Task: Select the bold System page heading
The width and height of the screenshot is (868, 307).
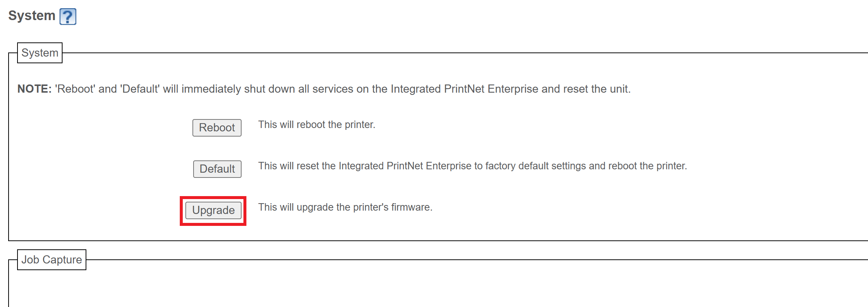Action: coord(32,16)
